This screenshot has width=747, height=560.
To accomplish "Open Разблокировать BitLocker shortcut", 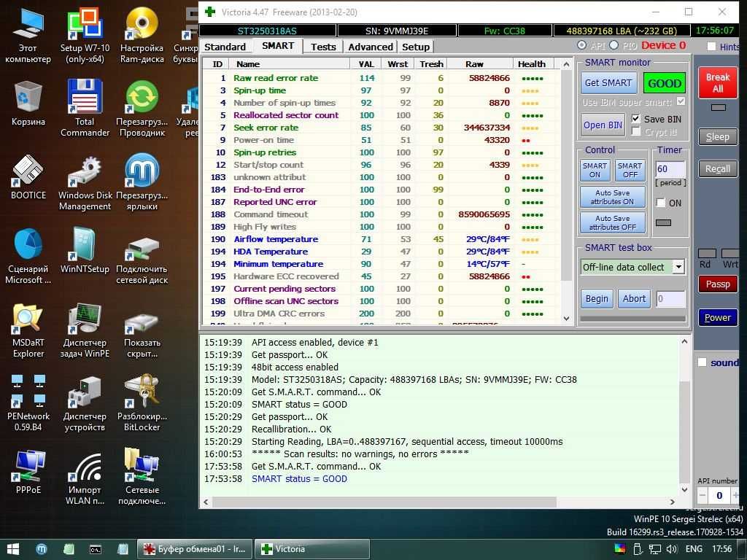I will [x=142, y=403].
